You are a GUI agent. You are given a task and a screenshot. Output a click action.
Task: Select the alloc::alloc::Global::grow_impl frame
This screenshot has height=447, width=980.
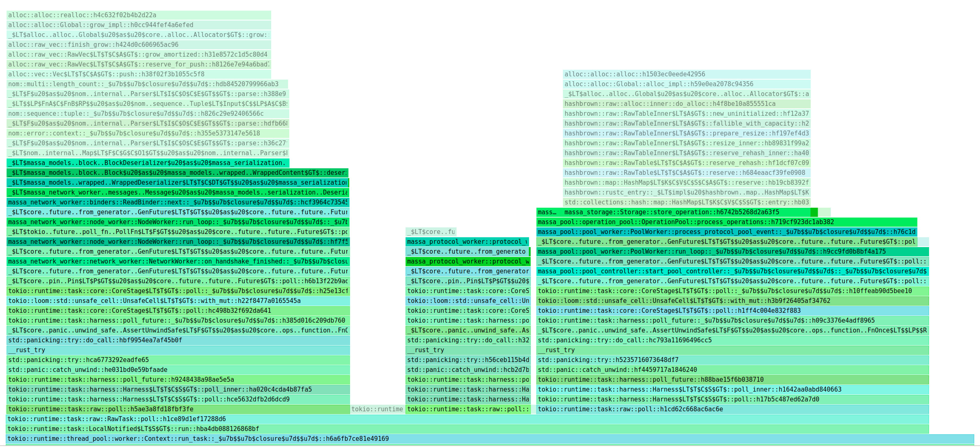[138, 25]
